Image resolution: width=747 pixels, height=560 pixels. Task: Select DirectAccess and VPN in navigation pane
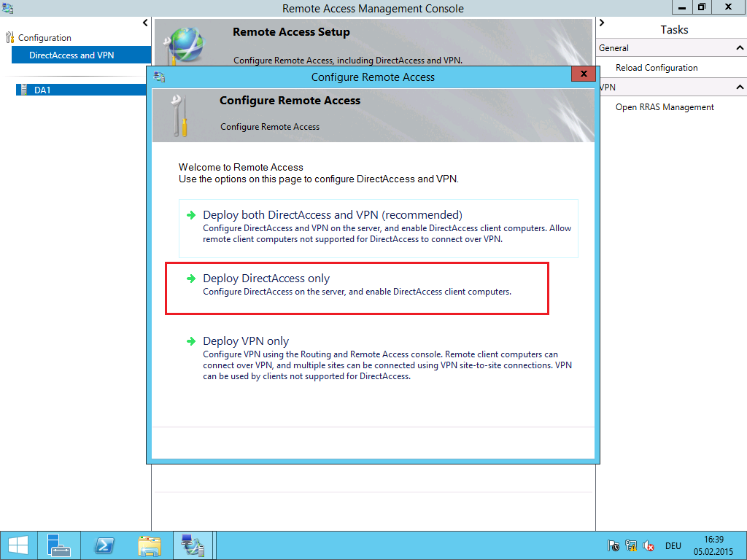click(x=81, y=55)
